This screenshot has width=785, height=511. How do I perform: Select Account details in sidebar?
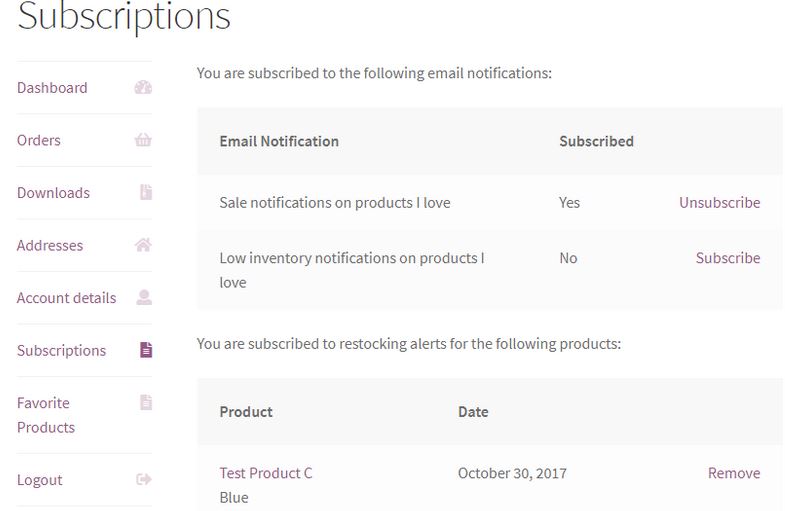[x=67, y=298]
